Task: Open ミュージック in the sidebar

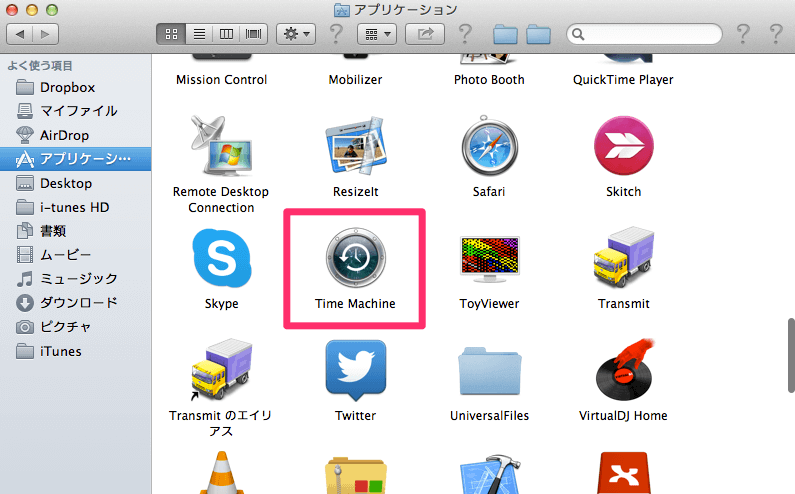Action: [x=76, y=278]
